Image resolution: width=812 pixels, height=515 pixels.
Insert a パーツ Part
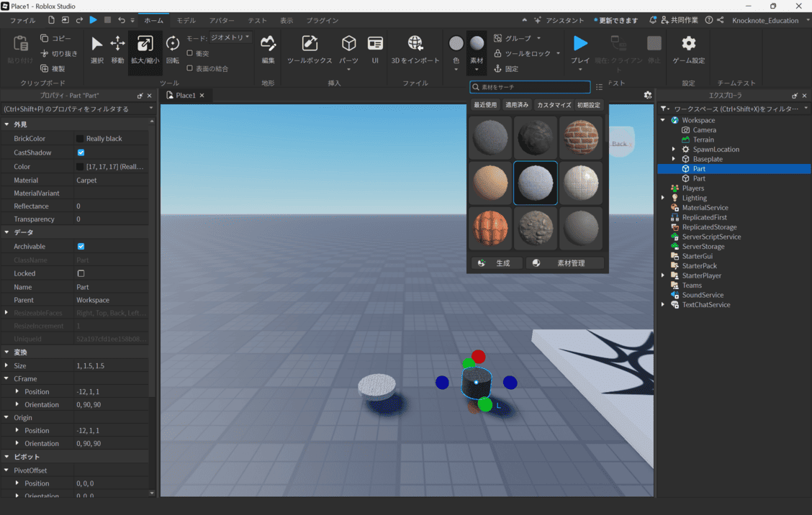click(348, 52)
